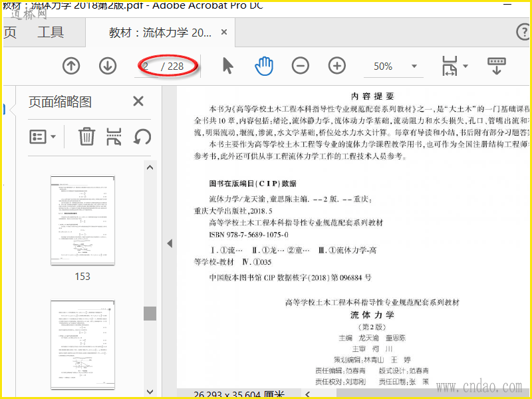Image resolution: width=532 pixels, height=399 pixels.
Task: Go to next page with down arrow
Action: click(x=108, y=66)
